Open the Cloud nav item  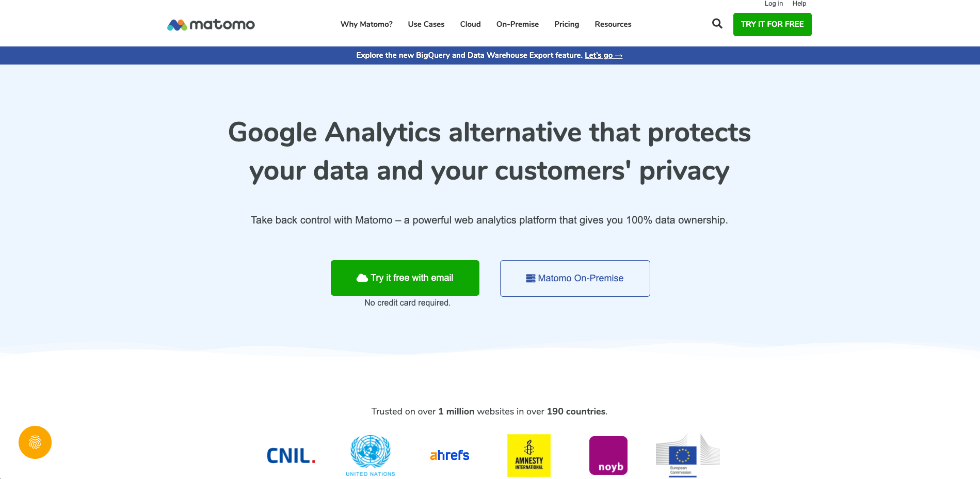click(471, 24)
